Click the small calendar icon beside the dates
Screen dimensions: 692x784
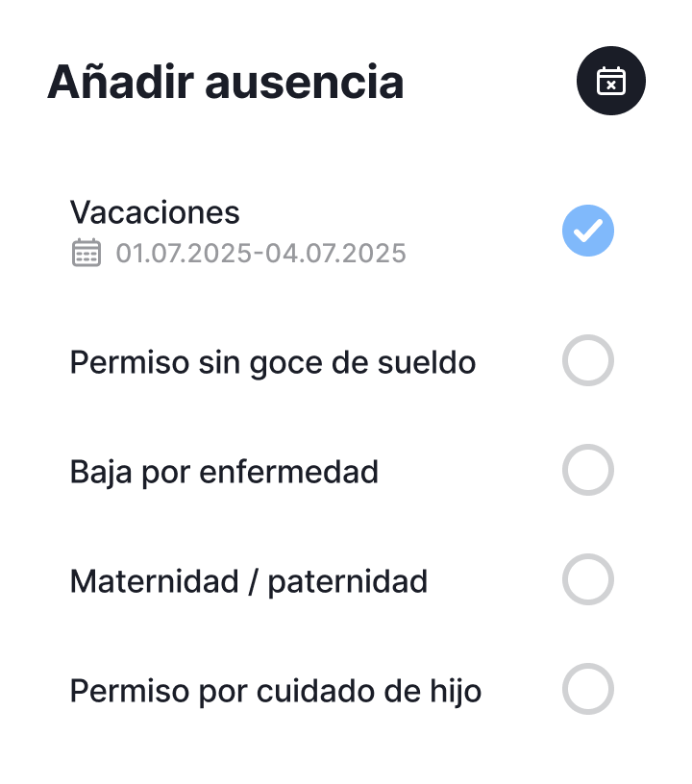click(x=86, y=254)
